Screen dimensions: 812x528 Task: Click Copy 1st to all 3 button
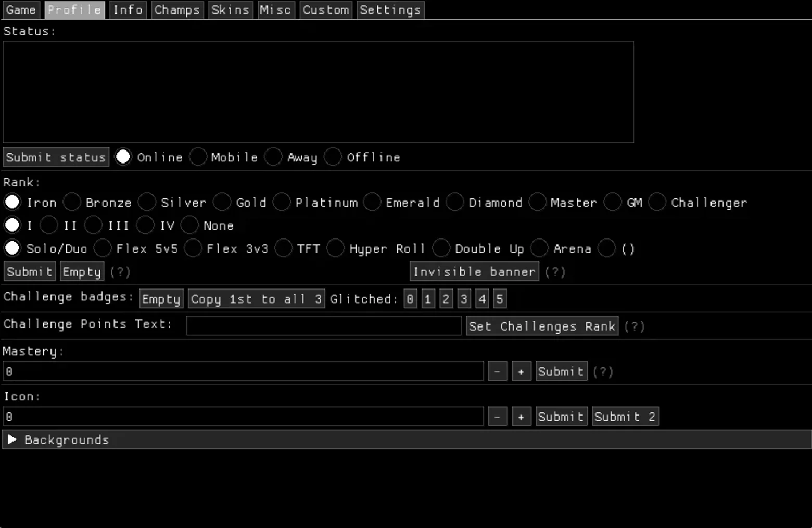tap(256, 299)
